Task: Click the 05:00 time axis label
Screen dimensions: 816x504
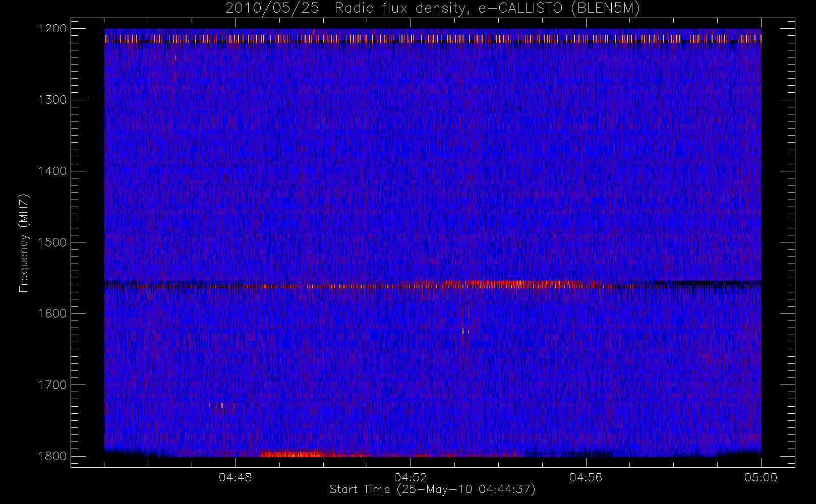Action: [761, 477]
